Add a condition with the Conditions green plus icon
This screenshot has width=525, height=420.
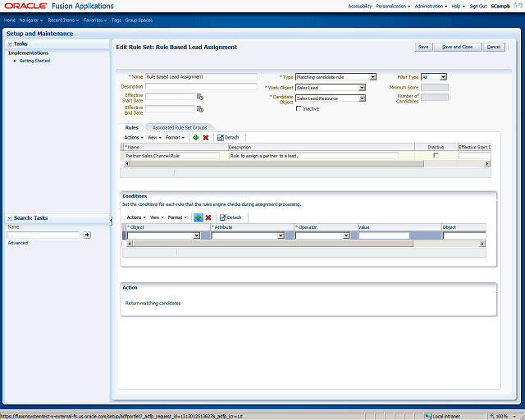point(199,217)
